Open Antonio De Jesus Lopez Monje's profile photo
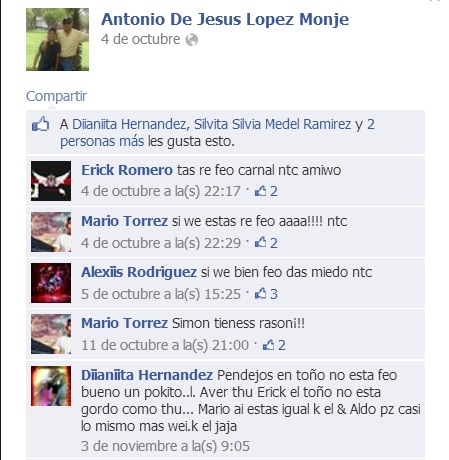 pos(57,39)
